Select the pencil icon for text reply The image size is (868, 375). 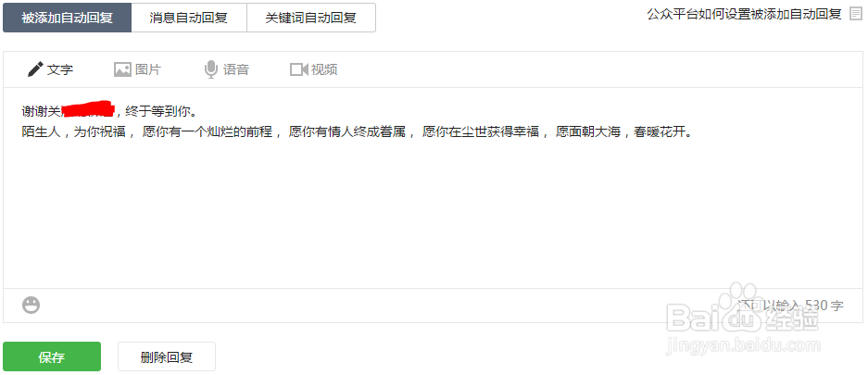point(35,69)
